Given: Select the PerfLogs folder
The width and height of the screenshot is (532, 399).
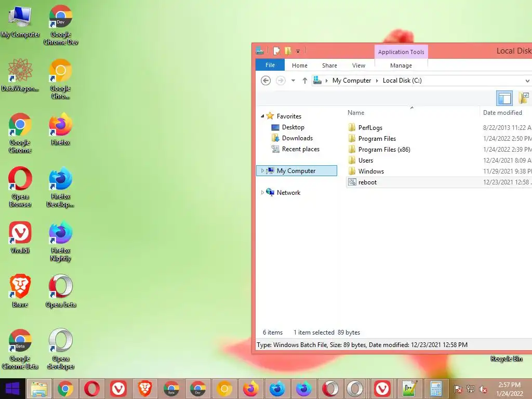Looking at the screenshot, I should [x=370, y=128].
